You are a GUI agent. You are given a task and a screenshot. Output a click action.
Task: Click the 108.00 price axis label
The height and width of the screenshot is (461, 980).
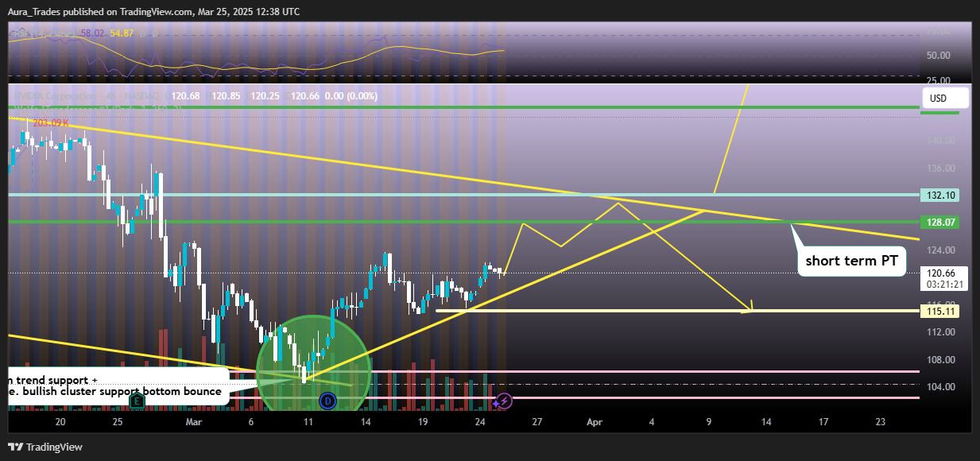coord(940,360)
